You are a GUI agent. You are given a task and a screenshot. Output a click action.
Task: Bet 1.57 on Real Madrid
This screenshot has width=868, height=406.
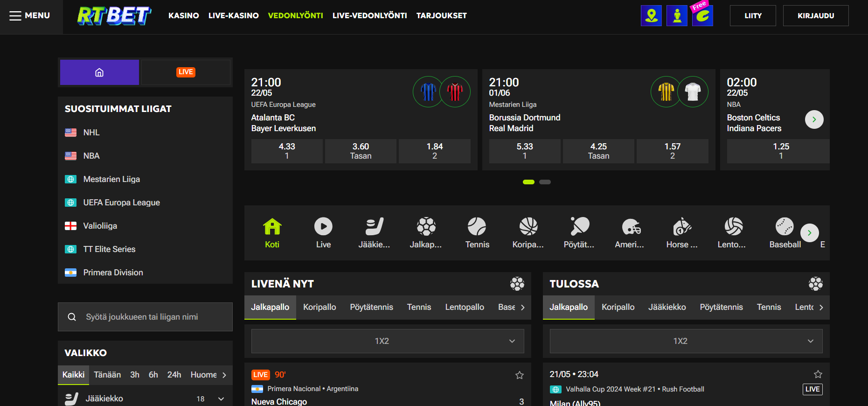673,151
